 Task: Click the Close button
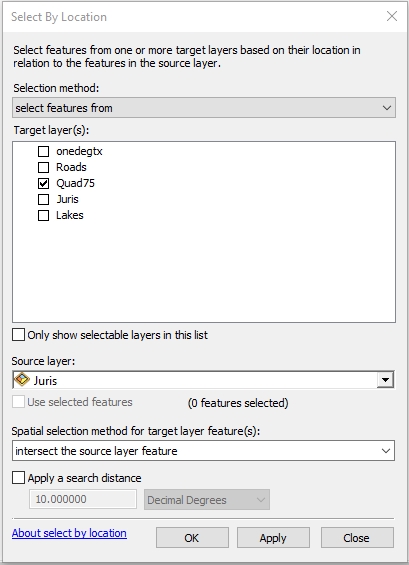357,538
